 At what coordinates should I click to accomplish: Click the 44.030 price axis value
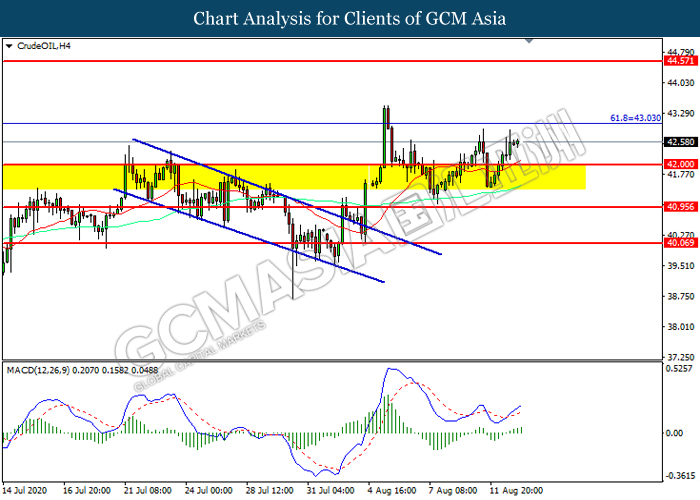click(681, 83)
